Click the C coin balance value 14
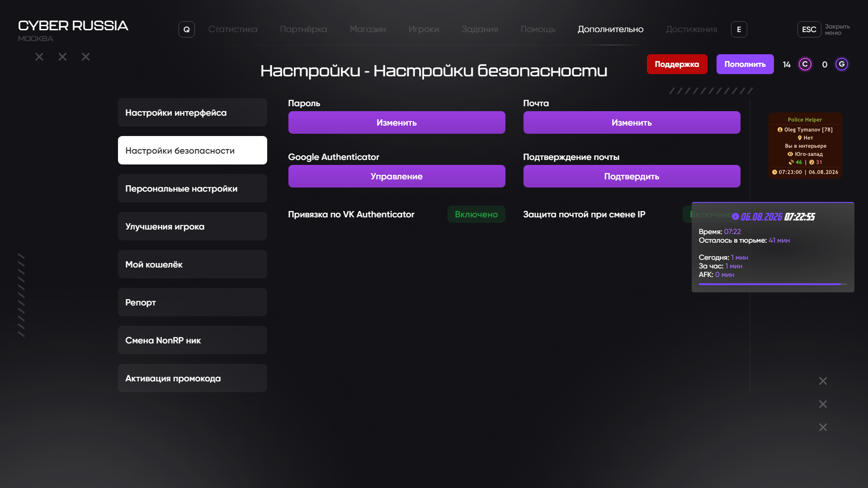The width and height of the screenshot is (868, 488). tap(787, 65)
